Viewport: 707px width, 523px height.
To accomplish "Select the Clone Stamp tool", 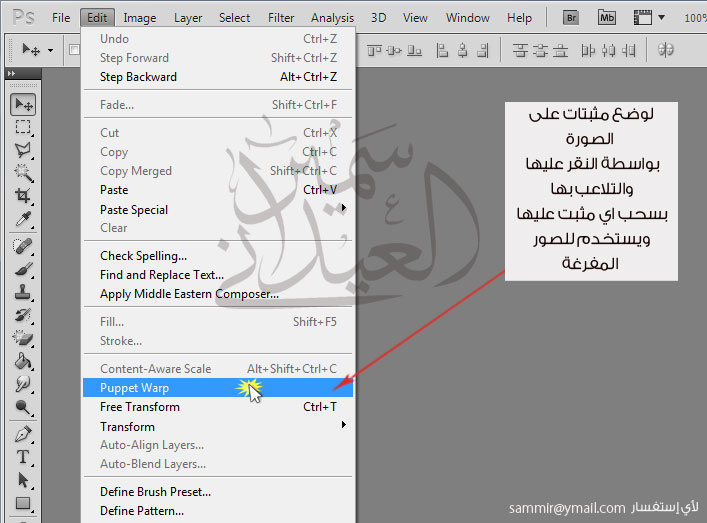I will coord(23,292).
